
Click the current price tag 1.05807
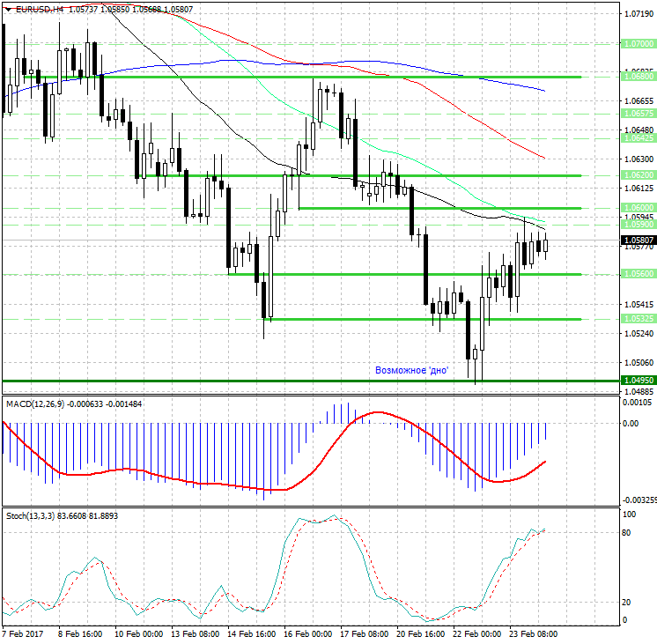(638, 240)
